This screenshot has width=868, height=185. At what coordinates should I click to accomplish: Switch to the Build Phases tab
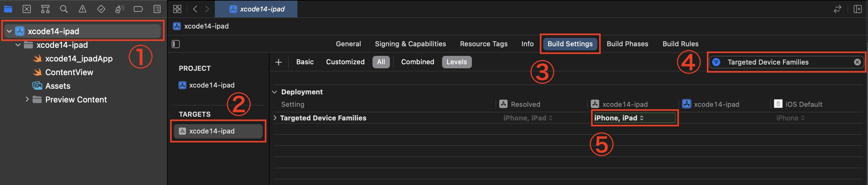pyautogui.click(x=627, y=44)
